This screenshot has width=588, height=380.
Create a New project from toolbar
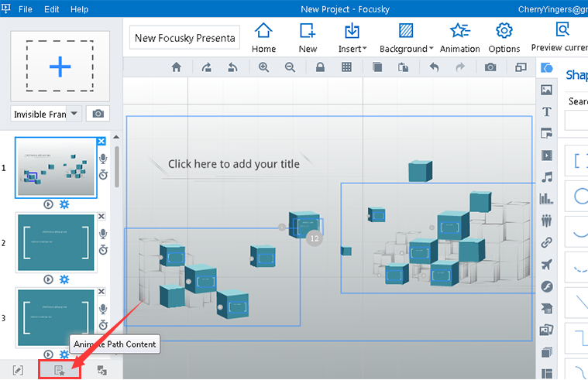[308, 38]
